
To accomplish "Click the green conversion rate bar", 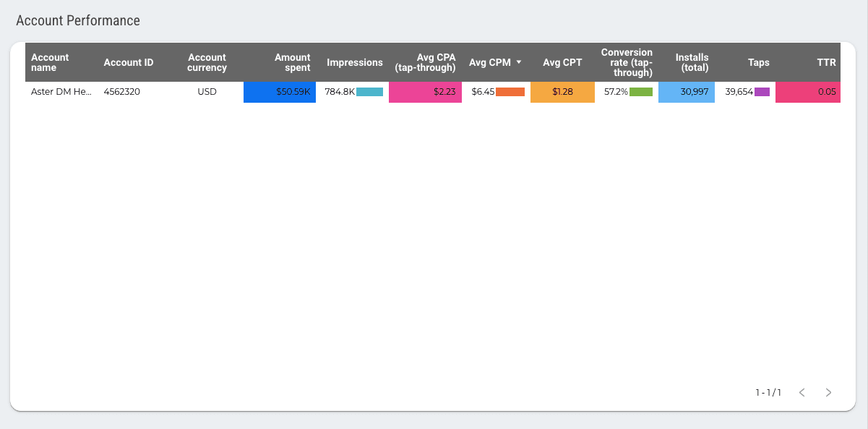I will 639,92.
